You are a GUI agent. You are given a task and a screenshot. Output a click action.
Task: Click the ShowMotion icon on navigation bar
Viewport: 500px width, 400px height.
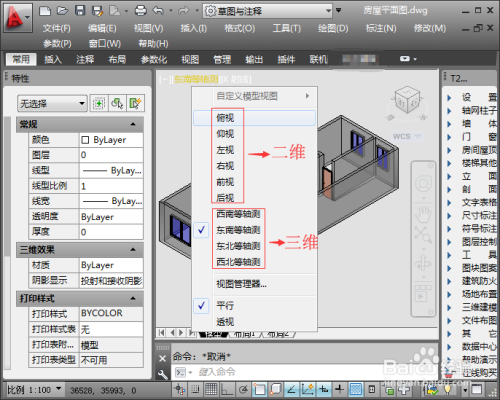click(x=423, y=293)
